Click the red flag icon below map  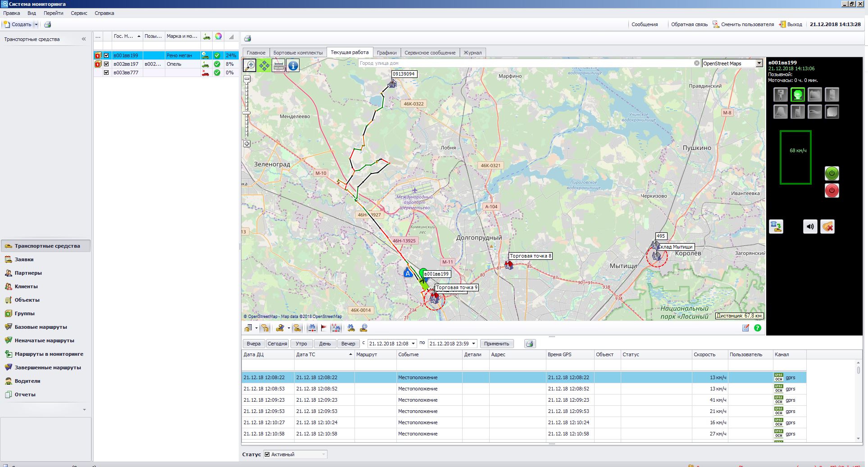click(x=324, y=328)
